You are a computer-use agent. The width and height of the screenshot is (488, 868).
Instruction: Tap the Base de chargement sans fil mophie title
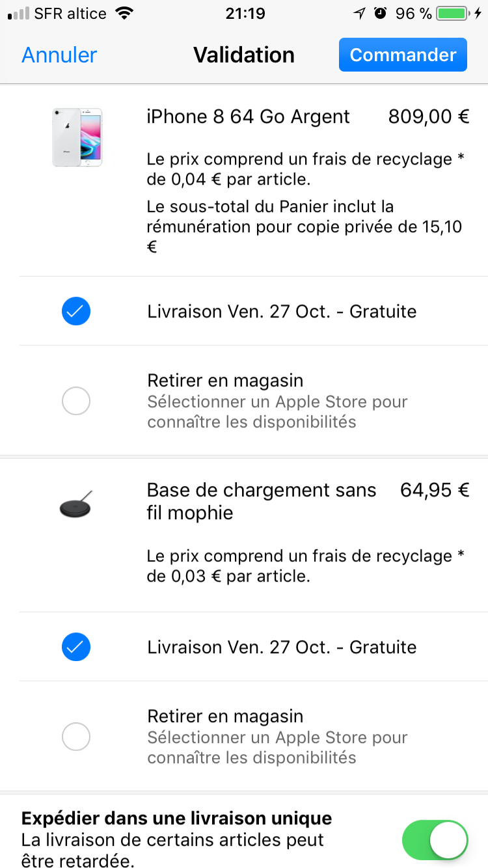tap(262, 501)
